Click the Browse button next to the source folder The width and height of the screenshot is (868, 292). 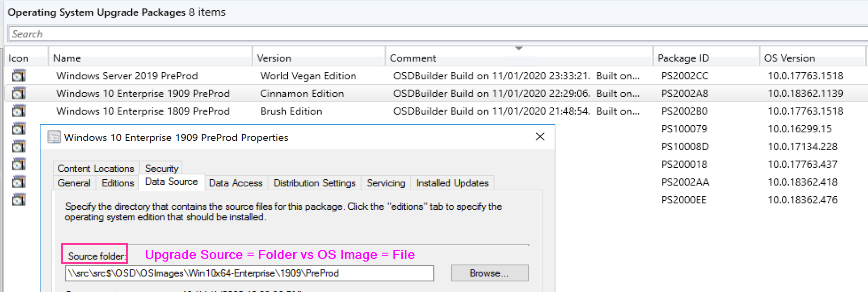pos(489,273)
